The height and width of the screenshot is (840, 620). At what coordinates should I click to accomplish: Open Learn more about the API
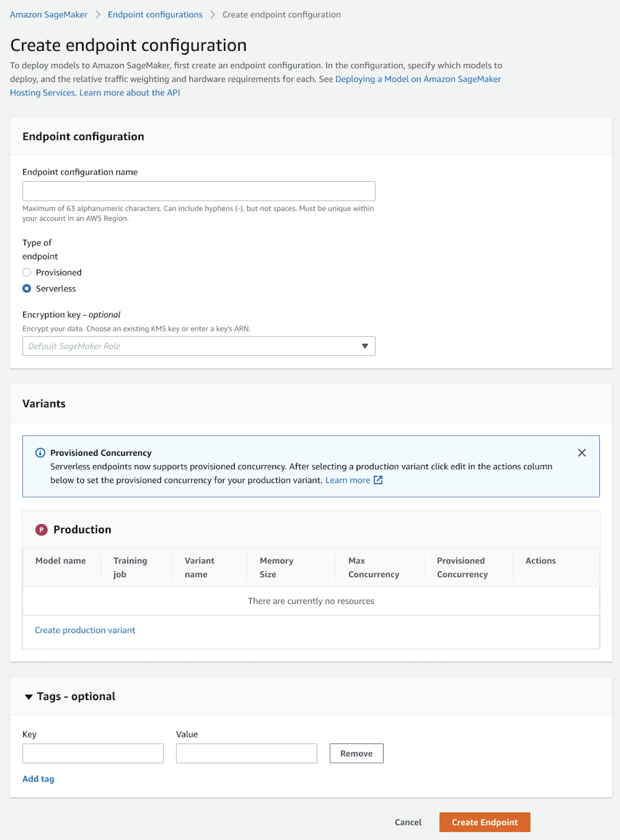point(129,92)
